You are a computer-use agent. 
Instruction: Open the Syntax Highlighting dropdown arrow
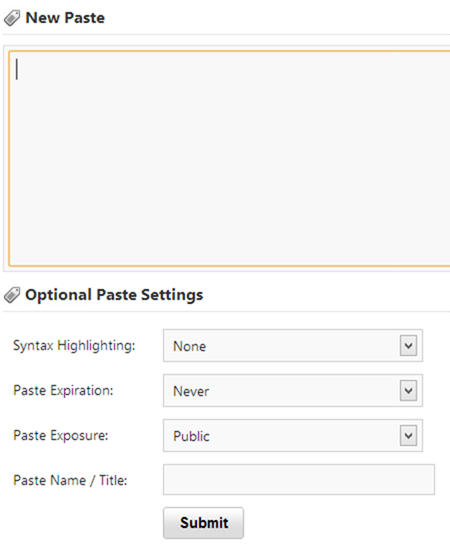click(408, 345)
